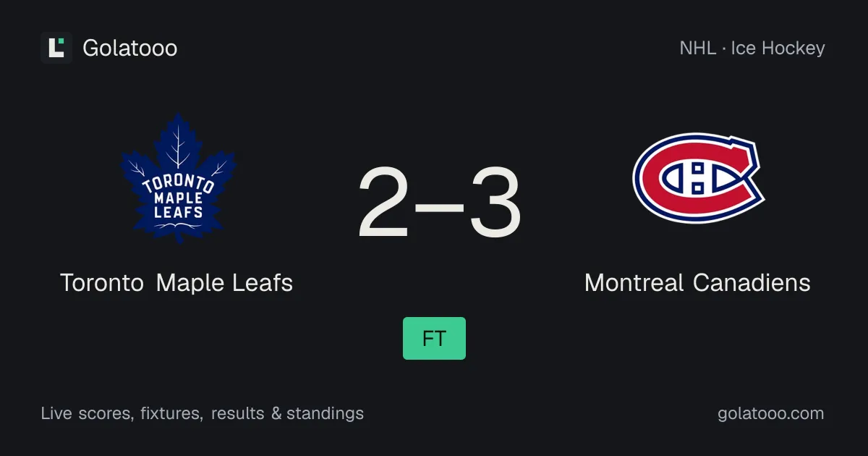Image resolution: width=868 pixels, height=456 pixels.
Task: Click the Golatooo green logo icon
Action: tap(56, 48)
